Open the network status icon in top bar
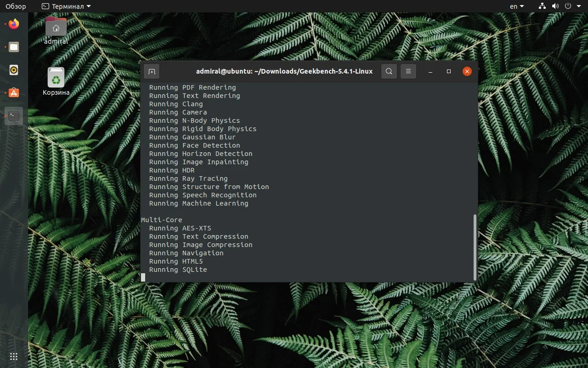 (x=542, y=6)
